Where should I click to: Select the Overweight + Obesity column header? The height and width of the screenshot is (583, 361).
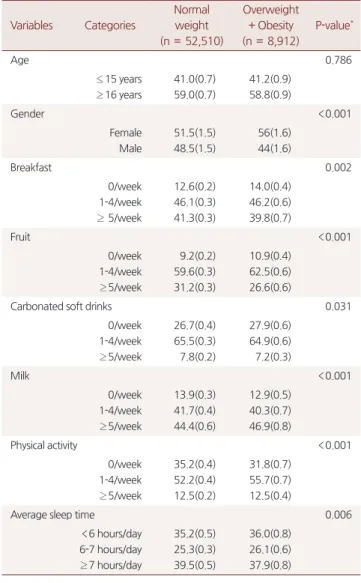[x=271, y=25]
